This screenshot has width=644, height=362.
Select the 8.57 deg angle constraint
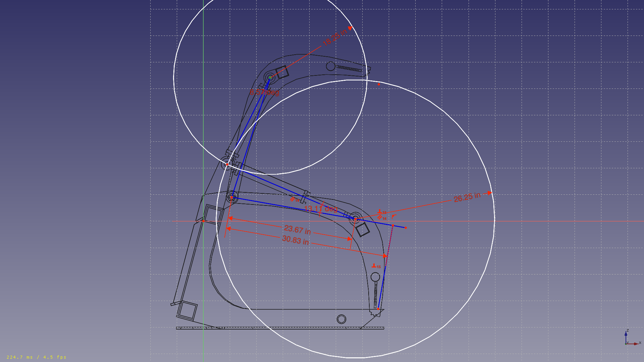point(264,92)
